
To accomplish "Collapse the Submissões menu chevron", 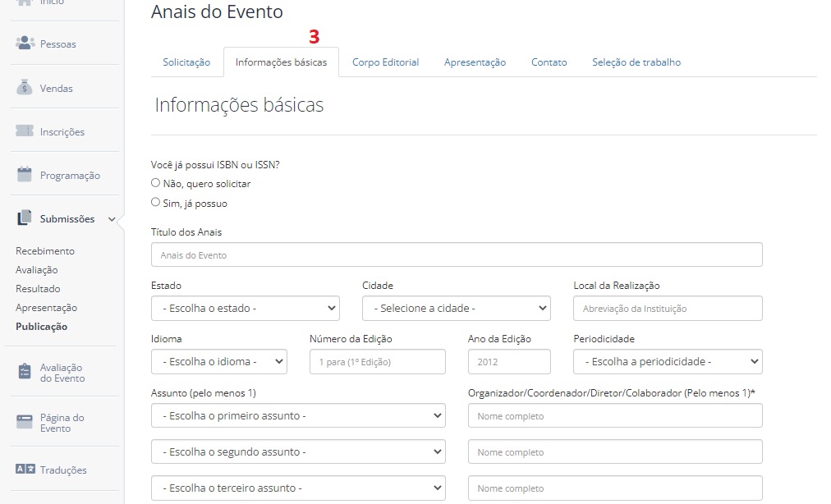I will (112, 219).
